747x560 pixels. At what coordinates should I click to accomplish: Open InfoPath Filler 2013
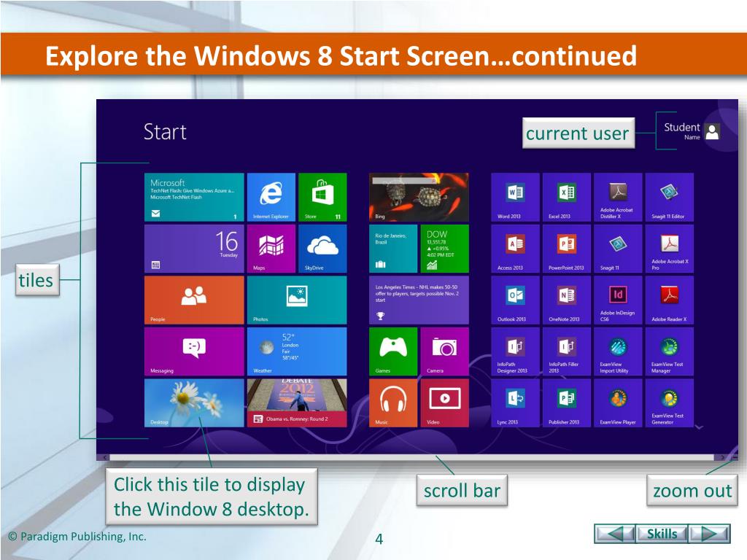(x=567, y=351)
